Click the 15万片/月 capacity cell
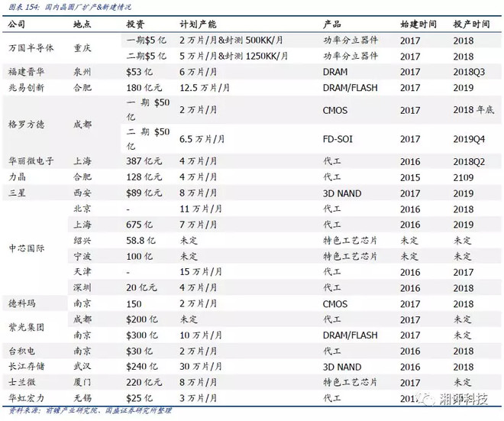This screenshot has height=421, width=504. (201, 272)
